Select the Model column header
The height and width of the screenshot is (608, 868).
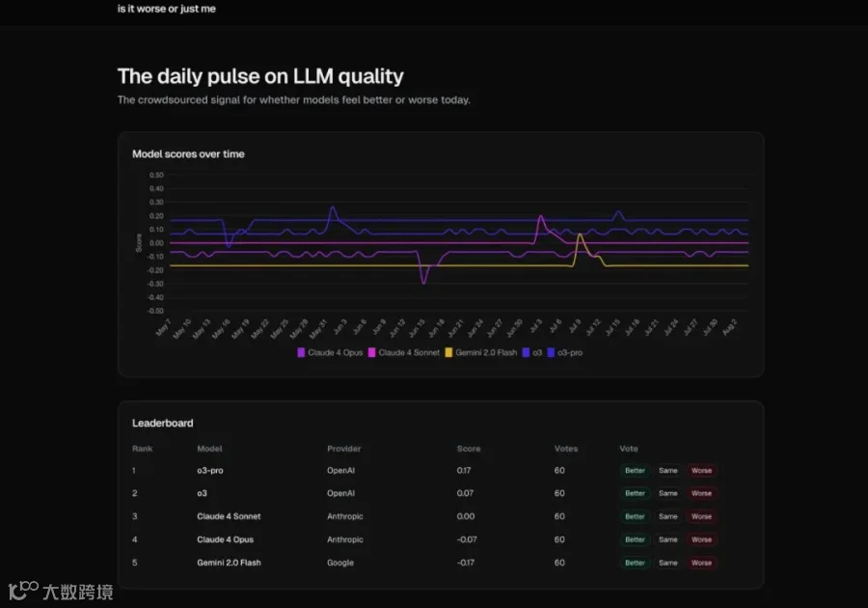209,449
